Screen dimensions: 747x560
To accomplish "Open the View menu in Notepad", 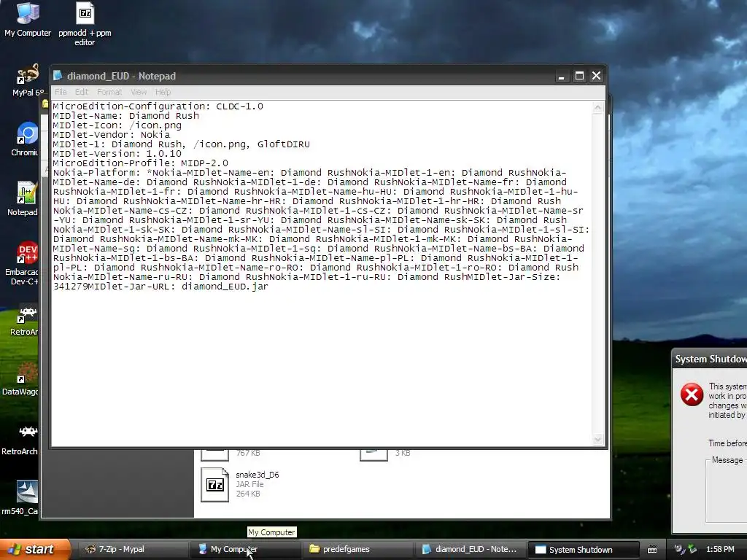I will [x=139, y=92].
